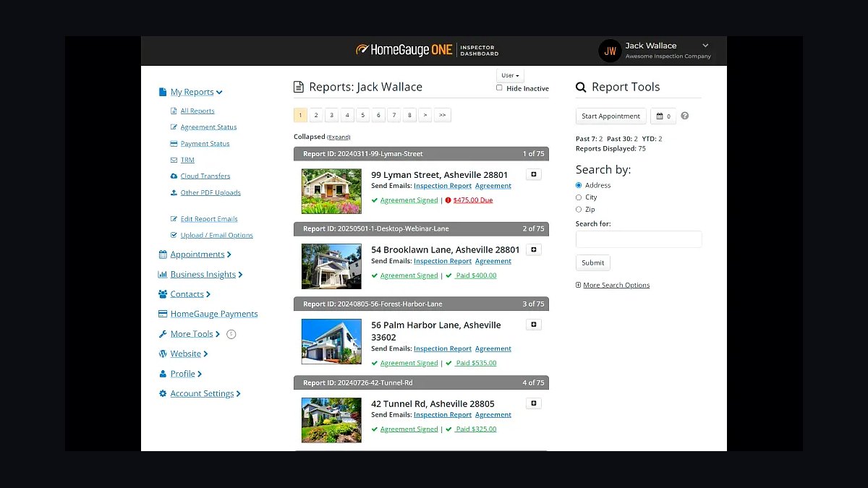Screen dimensions: 868x488
Task: Open the 99 Lyman Street house thumbnail
Action: point(331,191)
